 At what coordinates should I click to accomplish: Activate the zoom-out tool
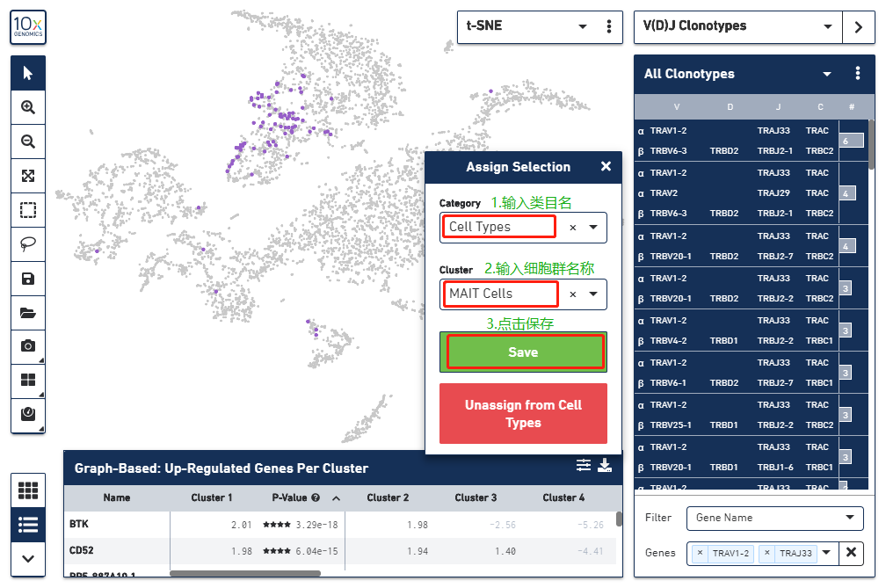tap(27, 142)
